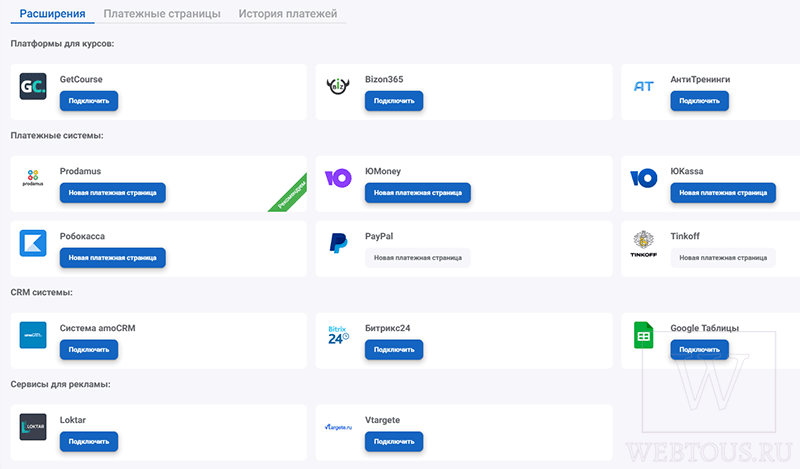Screen dimensions: 800x469
Task: Click the Bizon365 logo icon
Action: point(338,86)
